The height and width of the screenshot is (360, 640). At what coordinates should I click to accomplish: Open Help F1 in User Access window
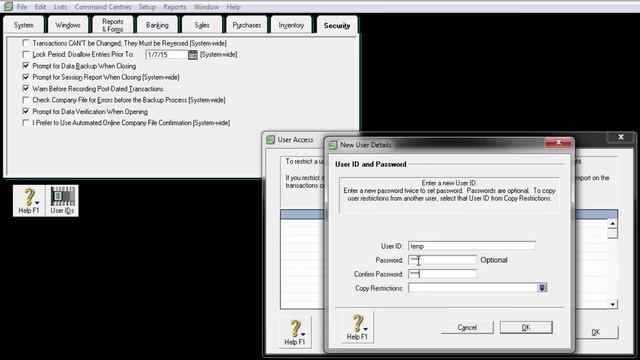pyautogui.click(x=295, y=332)
